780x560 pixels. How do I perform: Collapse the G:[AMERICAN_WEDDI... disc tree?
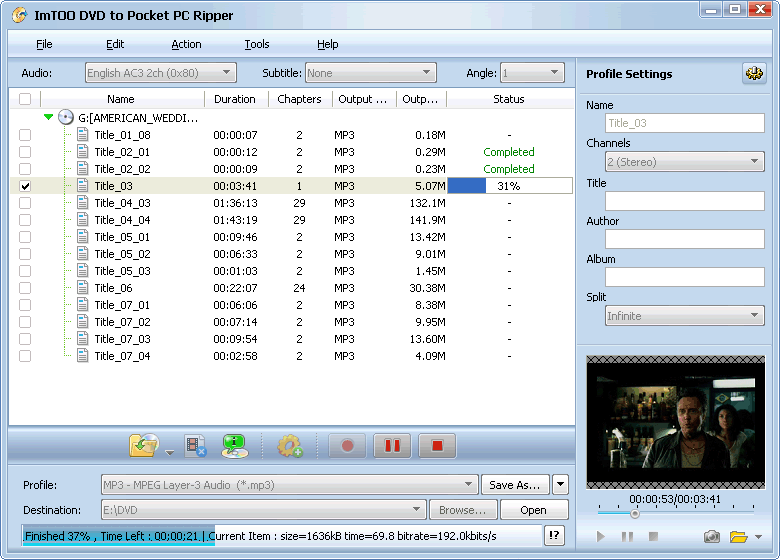click(x=48, y=117)
